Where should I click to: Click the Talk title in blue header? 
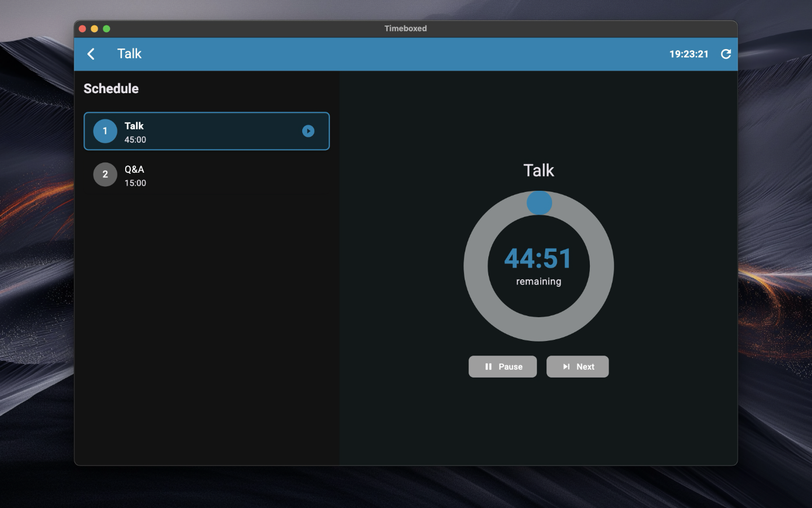pyautogui.click(x=129, y=54)
